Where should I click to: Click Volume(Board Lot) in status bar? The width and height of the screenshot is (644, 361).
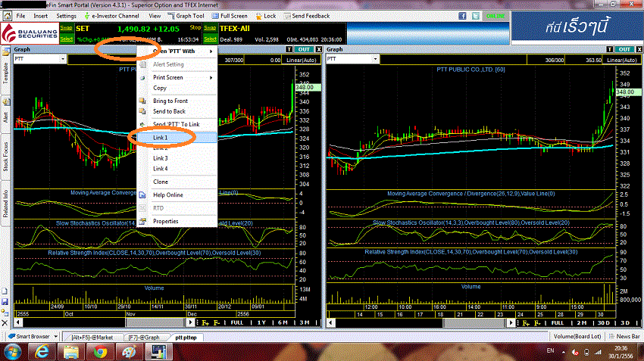click(577, 336)
